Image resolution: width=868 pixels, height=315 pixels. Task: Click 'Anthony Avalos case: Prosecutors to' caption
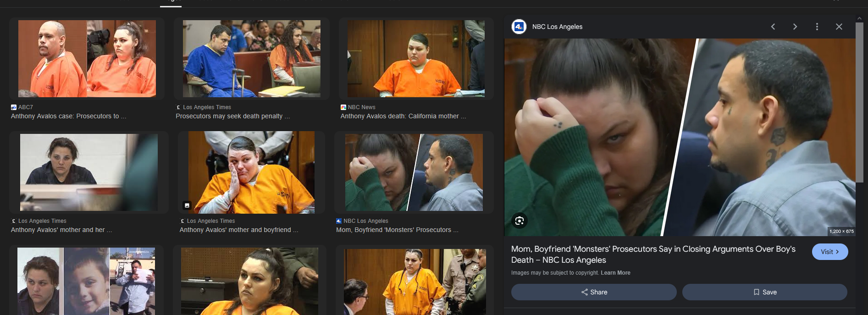pos(68,116)
